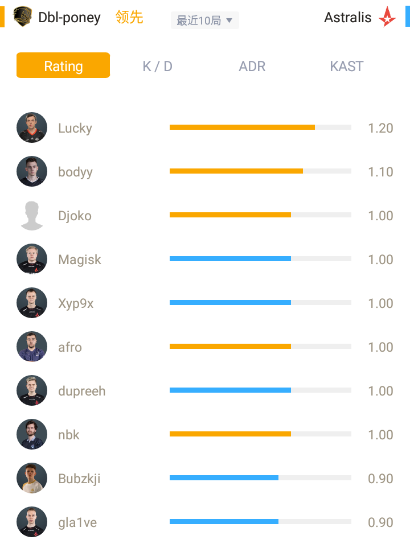Image resolution: width=410 pixels, height=552 pixels.
Task: Open Lucky's player avatar
Action: [x=32, y=127]
